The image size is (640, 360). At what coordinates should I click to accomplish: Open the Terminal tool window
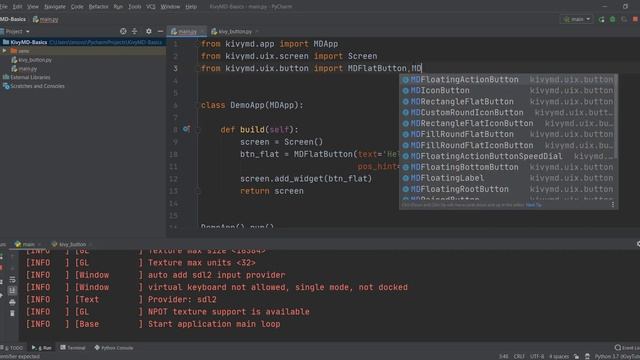73,348
